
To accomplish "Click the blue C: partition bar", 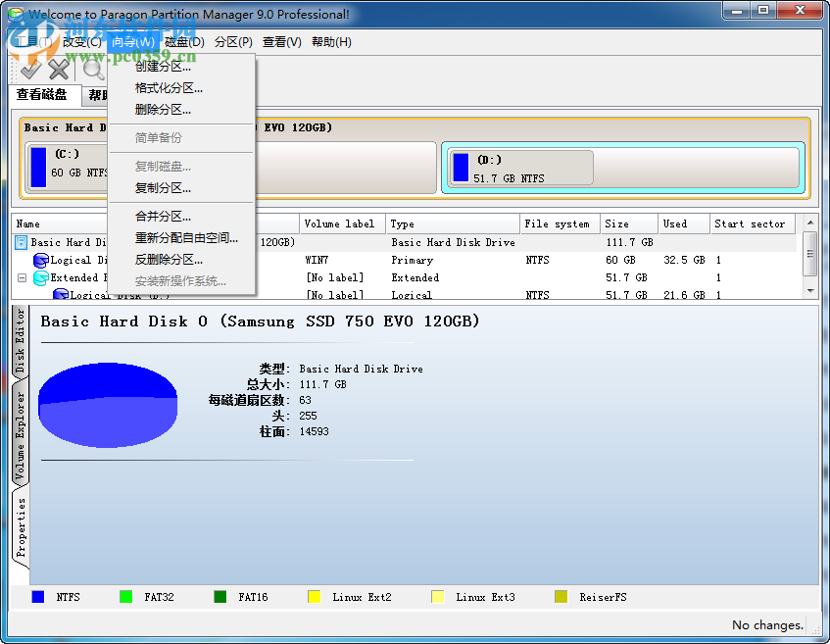I will [x=38, y=168].
